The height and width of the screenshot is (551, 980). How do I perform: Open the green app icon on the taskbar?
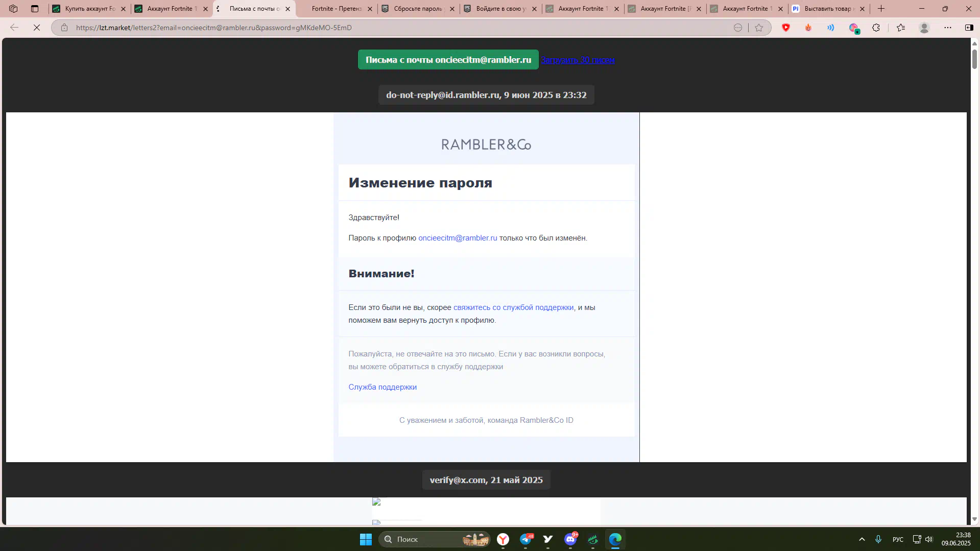tap(593, 539)
